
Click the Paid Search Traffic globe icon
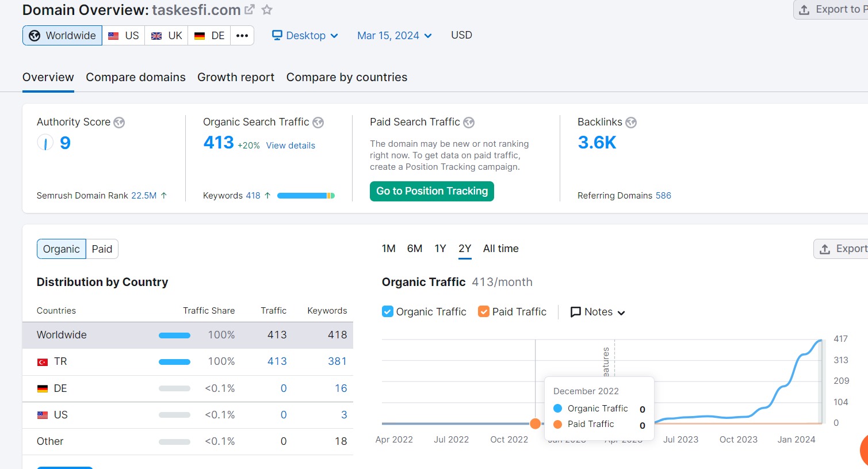pyautogui.click(x=469, y=123)
